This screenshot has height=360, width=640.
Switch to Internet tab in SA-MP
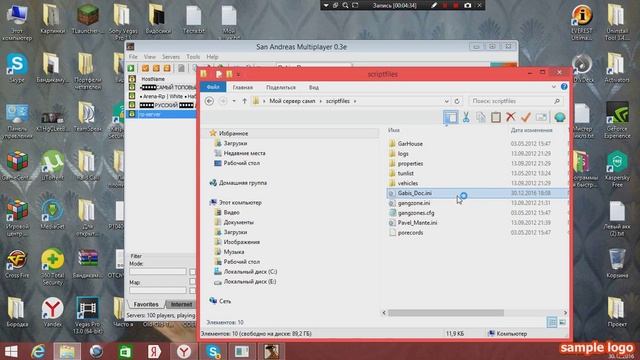[181, 304]
